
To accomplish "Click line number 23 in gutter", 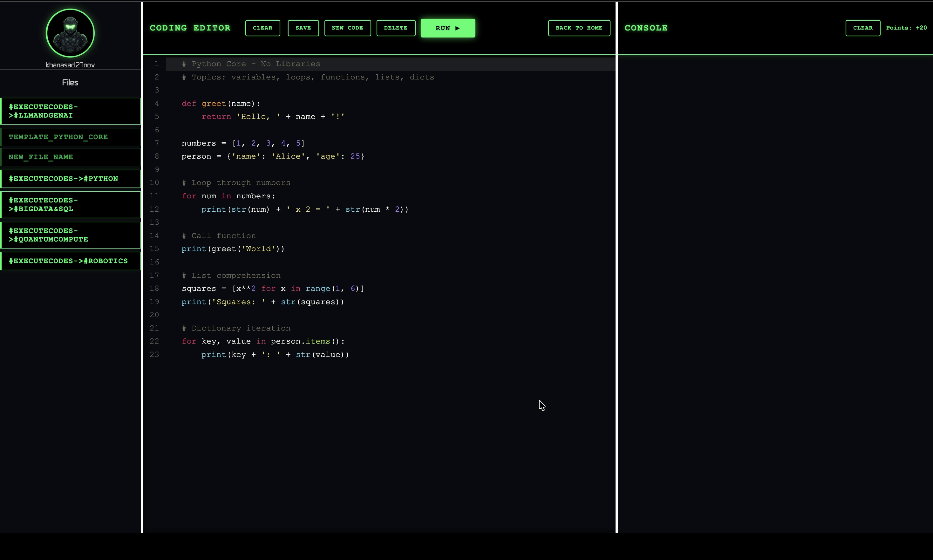I will (x=154, y=354).
